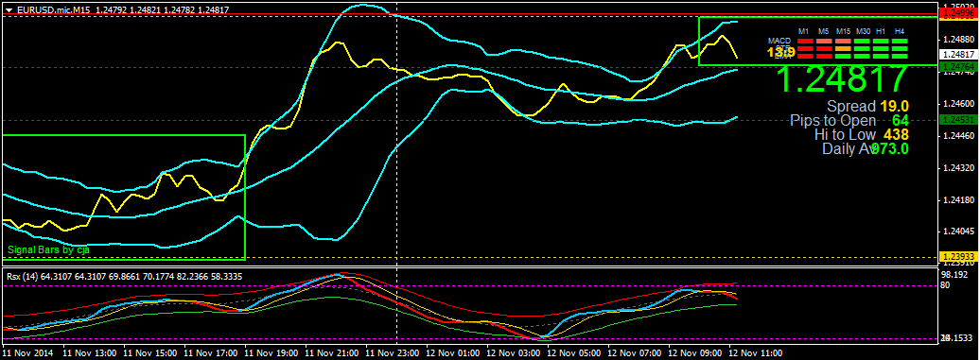Image resolution: width=980 pixels, height=360 pixels.
Task: Select the H4 MACD green signal bar
Action: pos(900,42)
